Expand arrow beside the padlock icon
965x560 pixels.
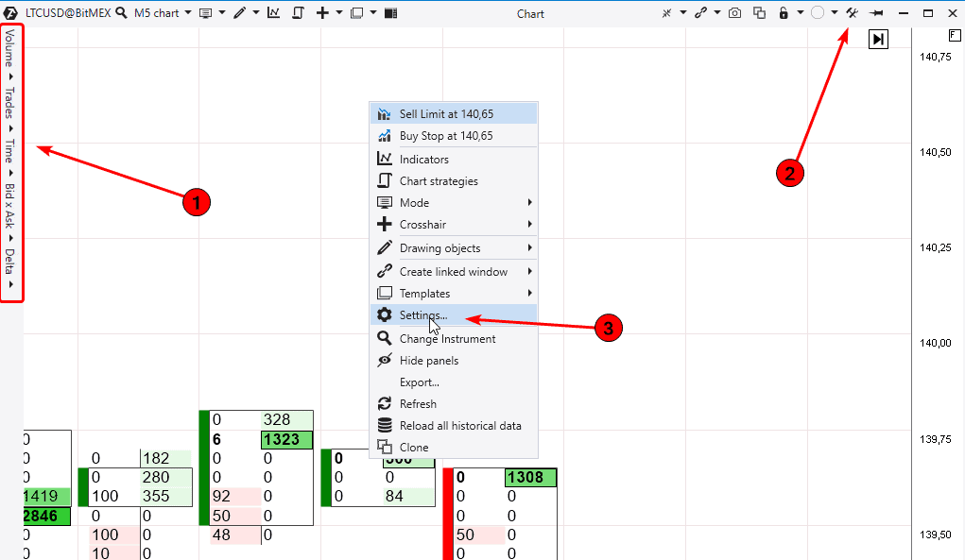click(800, 13)
